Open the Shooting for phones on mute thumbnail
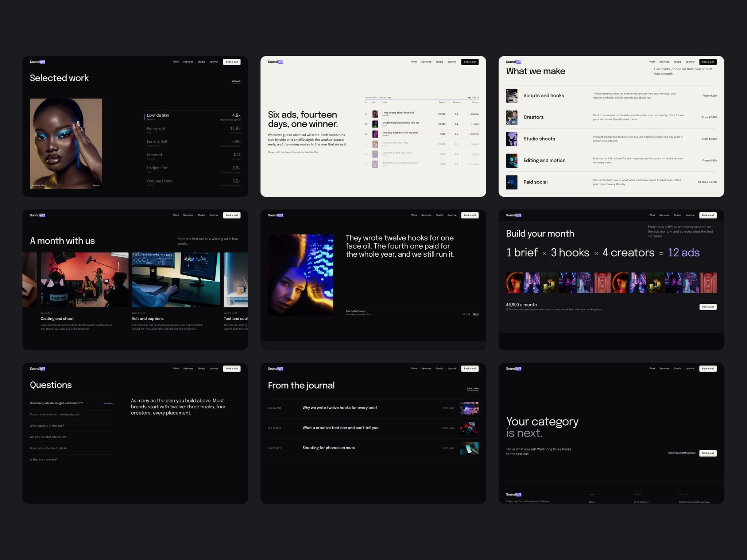This screenshot has width=747, height=560. 469,448
